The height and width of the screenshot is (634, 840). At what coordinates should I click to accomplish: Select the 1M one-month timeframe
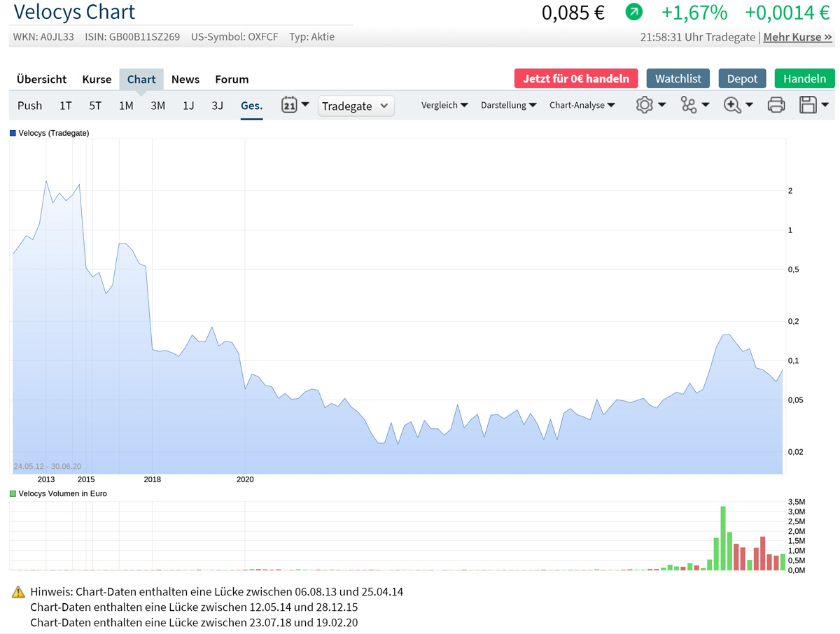pos(126,106)
